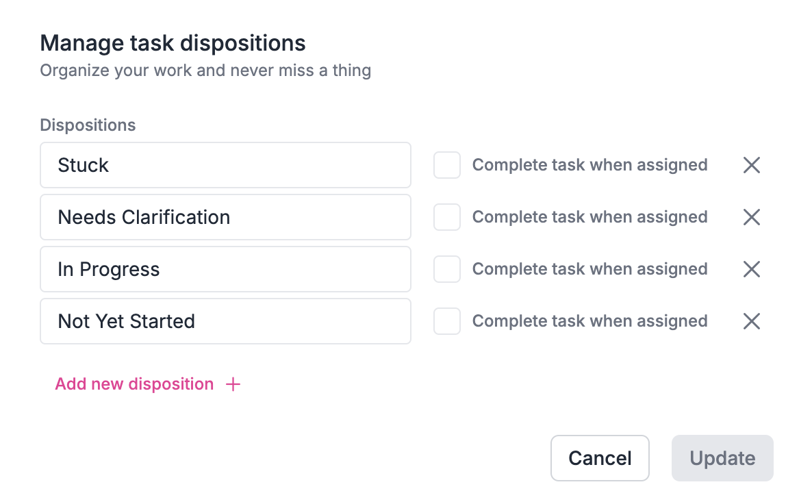812x504 pixels.
Task: Remove the Needs Clarification disposition
Action: coord(751,217)
